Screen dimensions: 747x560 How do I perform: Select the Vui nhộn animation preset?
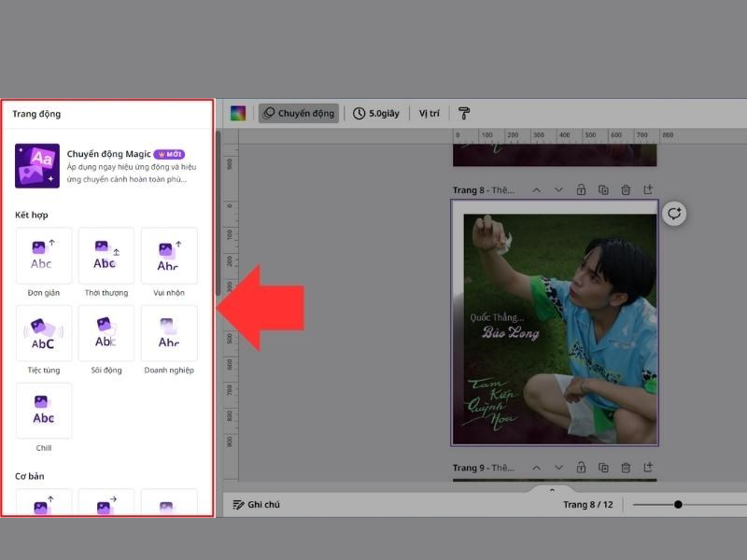pos(168,256)
